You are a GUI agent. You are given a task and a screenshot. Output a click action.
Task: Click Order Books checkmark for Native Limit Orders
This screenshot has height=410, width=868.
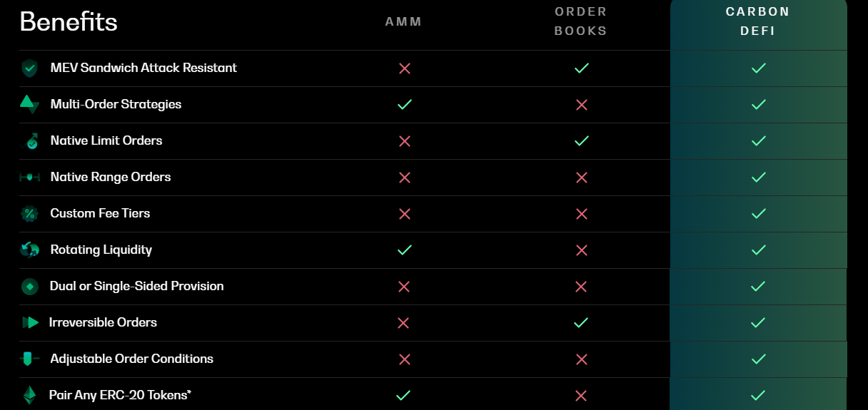pyautogui.click(x=582, y=141)
